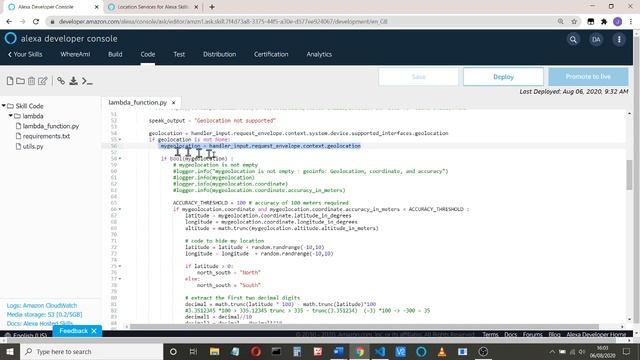This screenshot has height=360, width=640.
Task: Click the Alexa ring logo
Action: 11,38
